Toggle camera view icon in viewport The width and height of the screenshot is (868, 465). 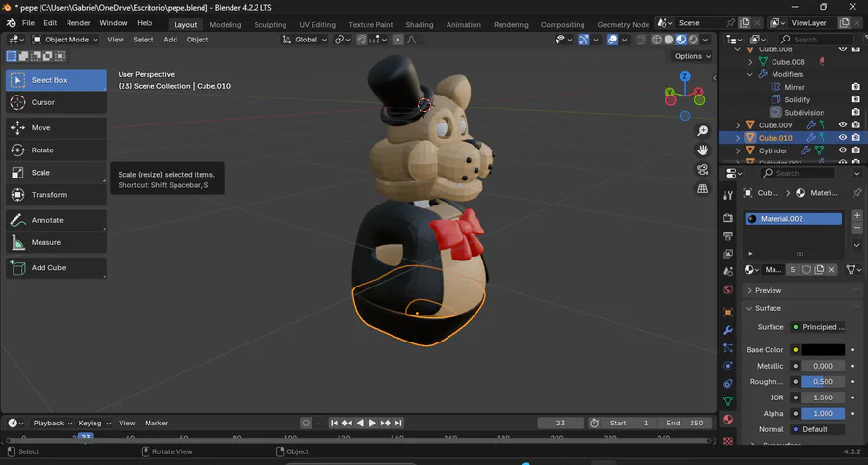click(x=702, y=170)
